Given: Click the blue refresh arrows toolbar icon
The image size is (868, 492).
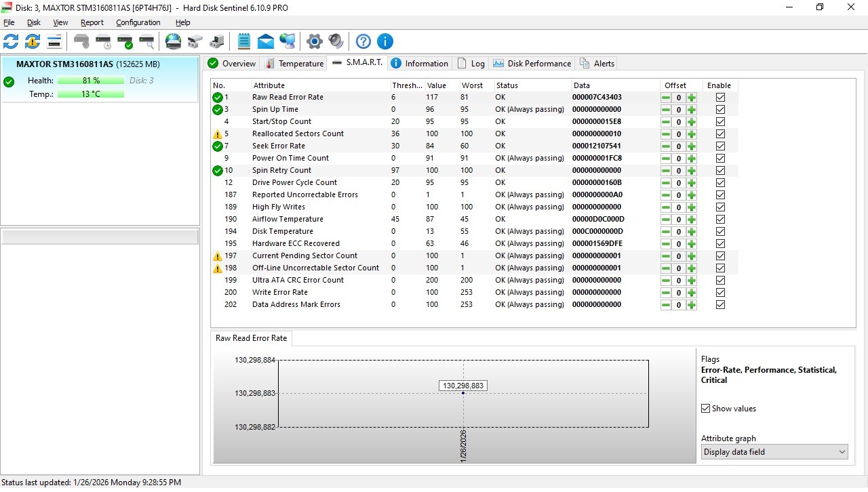Looking at the screenshot, I should click(x=11, y=42).
